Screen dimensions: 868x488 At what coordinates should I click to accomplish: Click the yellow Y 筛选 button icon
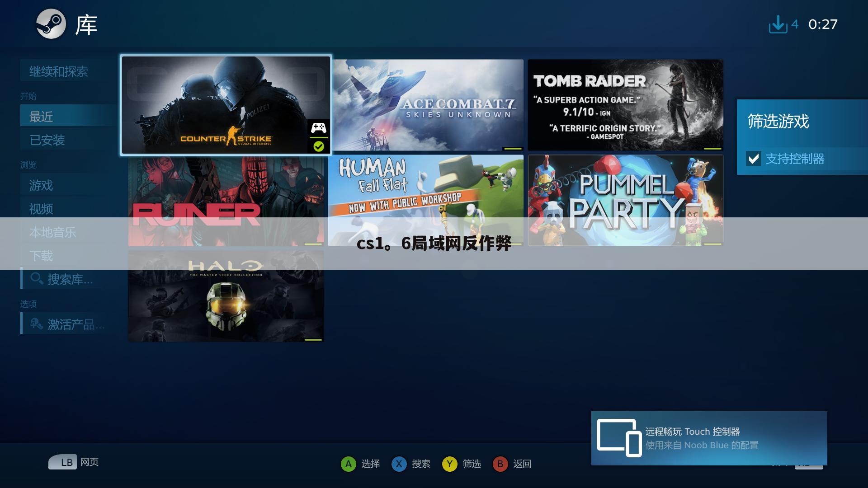tap(449, 464)
